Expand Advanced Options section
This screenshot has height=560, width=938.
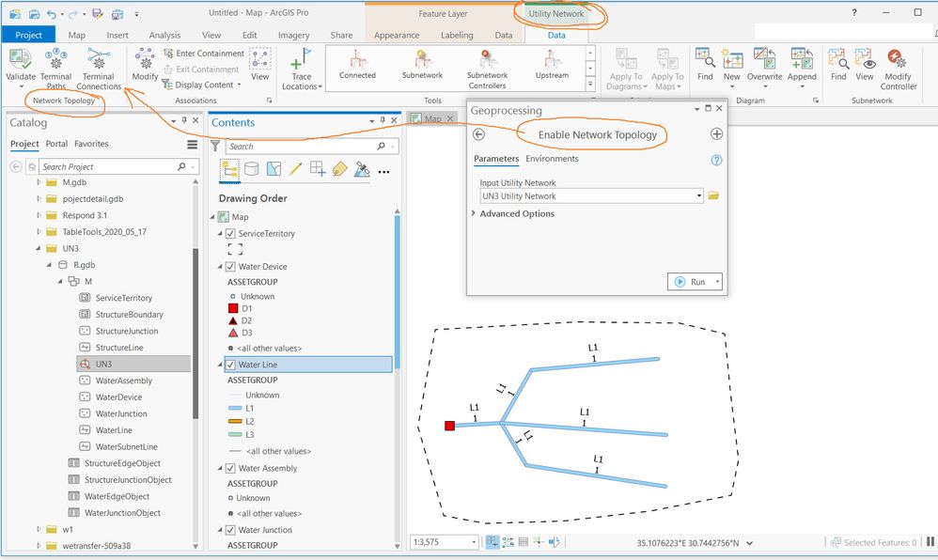pos(473,213)
